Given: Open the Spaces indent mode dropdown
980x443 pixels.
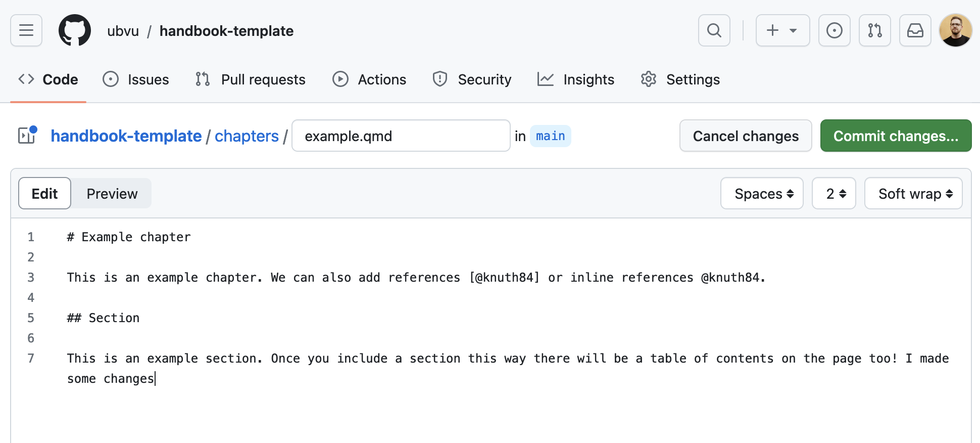Looking at the screenshot, I should coord(762,193).
